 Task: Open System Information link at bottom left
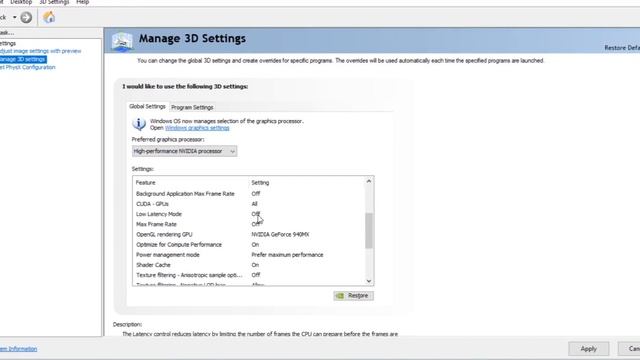point(18,349)
